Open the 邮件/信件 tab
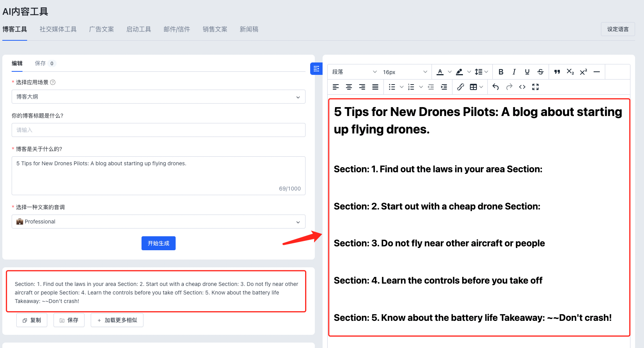 [x=177, y=29]
